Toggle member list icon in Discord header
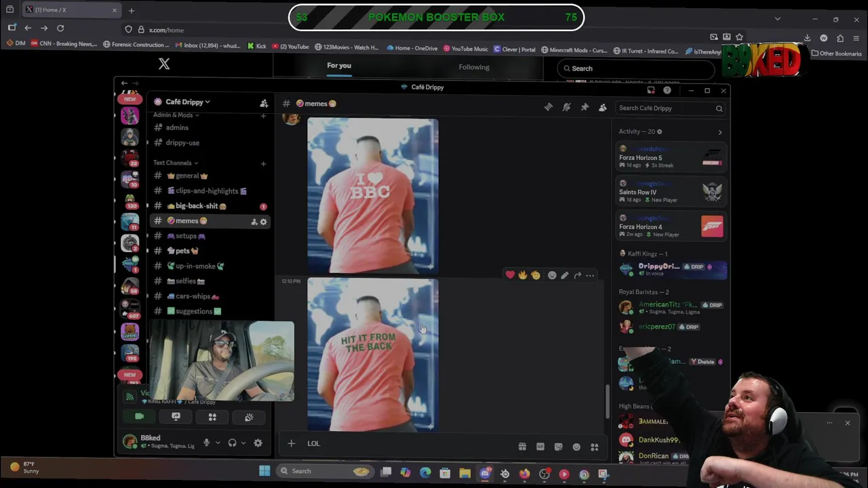This screenshot has width=868, height=488. click(602, 107)
